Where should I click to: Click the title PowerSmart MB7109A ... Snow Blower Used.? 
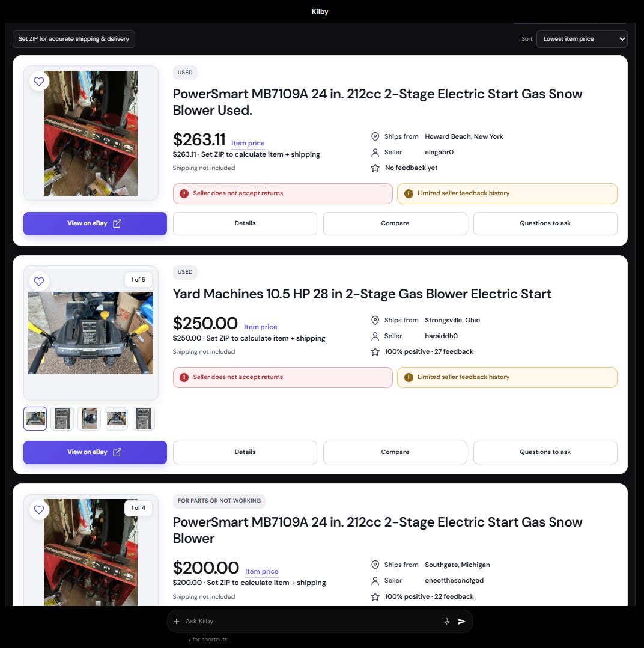(x=377, y=102)
